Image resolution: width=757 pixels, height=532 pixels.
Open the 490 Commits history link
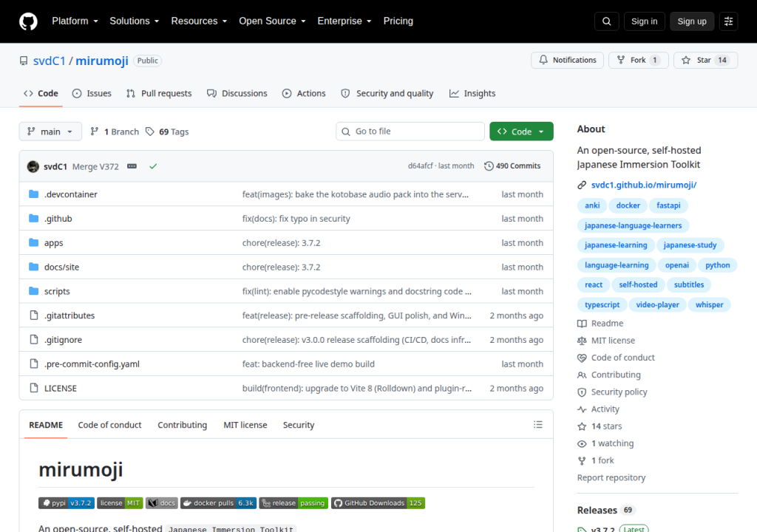(512, 166)
